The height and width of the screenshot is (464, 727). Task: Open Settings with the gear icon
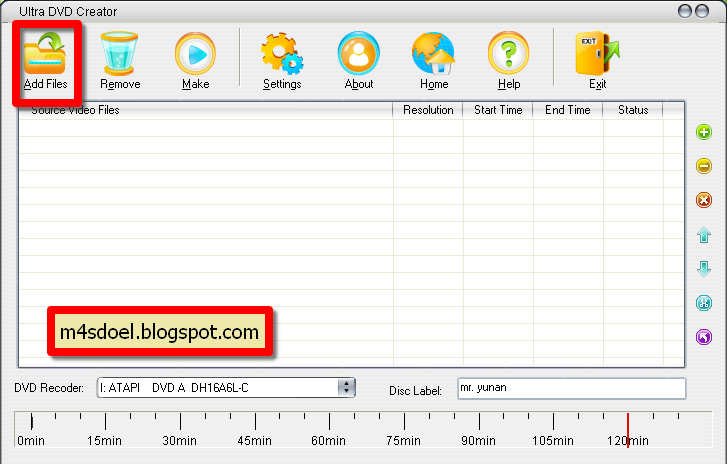coord(282,54)
